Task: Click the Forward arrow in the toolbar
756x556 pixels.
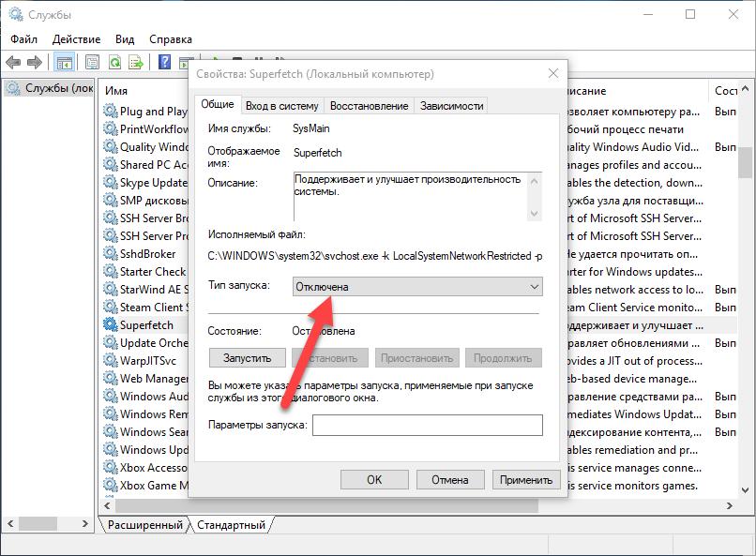Action: tap(34, 62)
